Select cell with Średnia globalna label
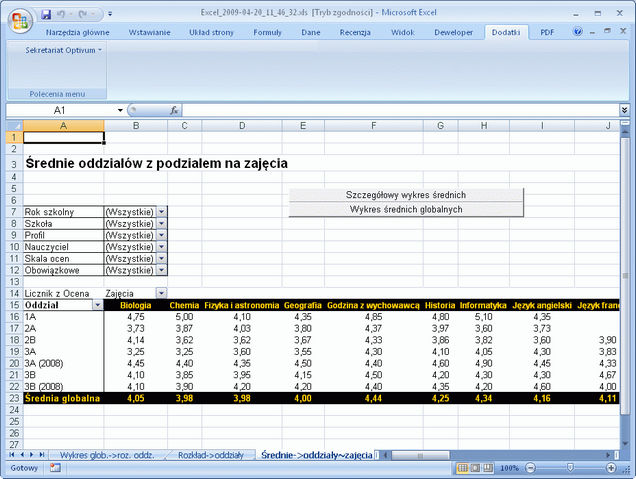The height and width of the screenshot is (479, 636). (63, 398)
